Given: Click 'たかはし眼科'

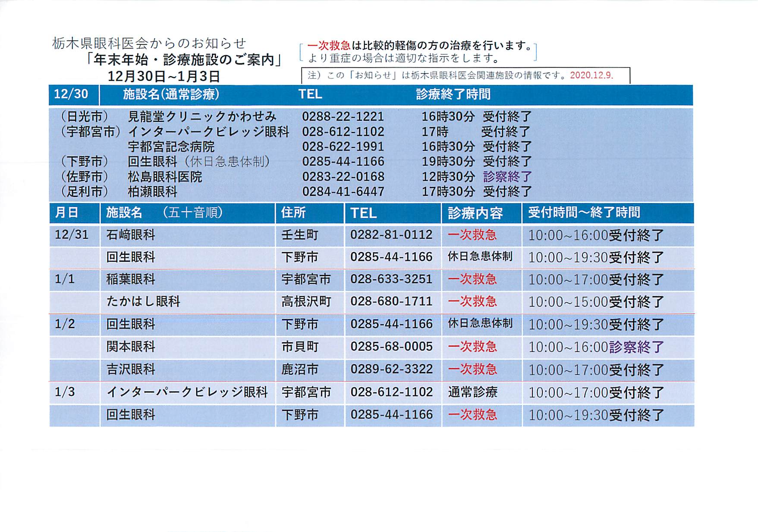Looking at the screenshot, I should [143, 301].
